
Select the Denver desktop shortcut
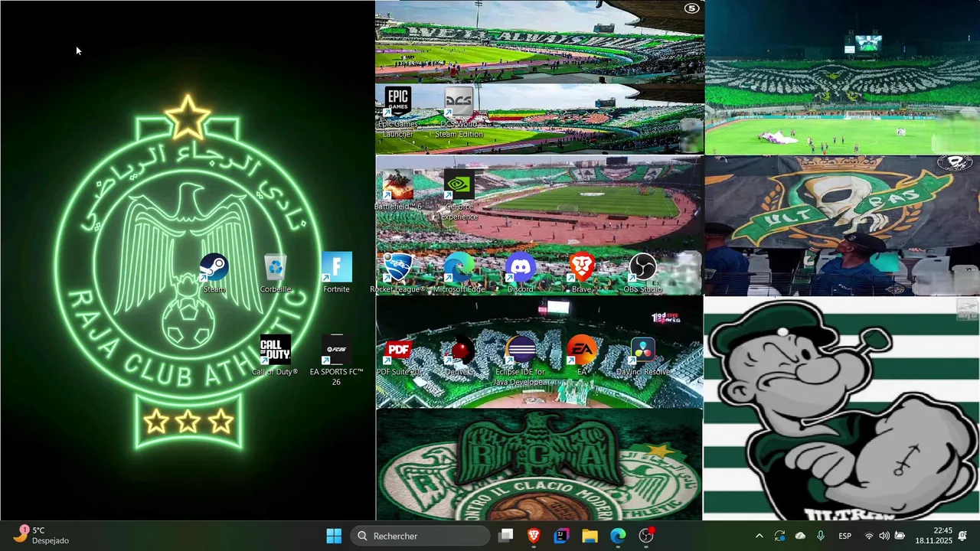[x=459, y=356]
